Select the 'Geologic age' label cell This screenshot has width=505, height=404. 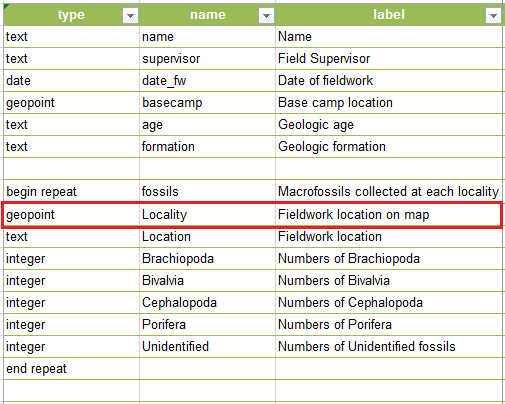point(389,125)
